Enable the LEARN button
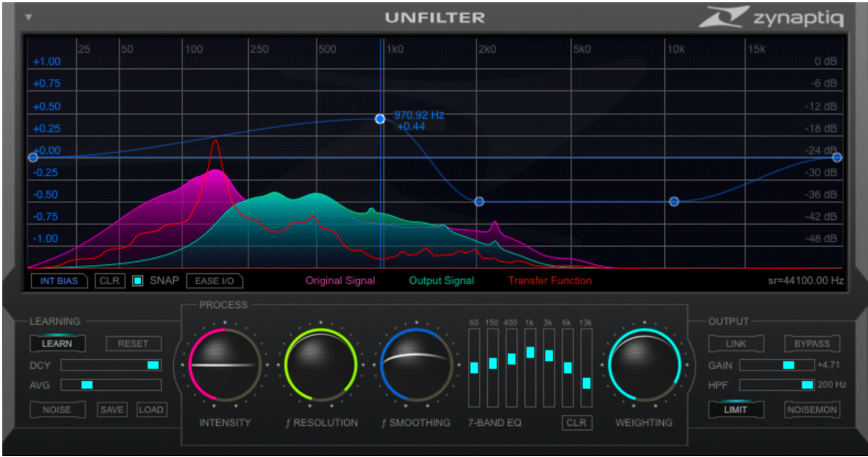Viewport: 868px width, 457px height. (57, 344)
